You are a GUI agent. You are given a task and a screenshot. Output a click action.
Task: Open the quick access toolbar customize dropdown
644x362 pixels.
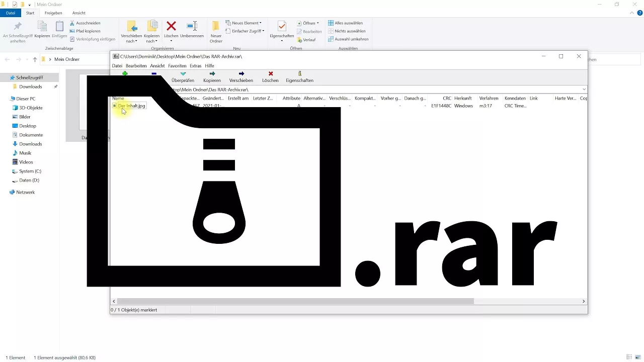(x=30, y=5)
